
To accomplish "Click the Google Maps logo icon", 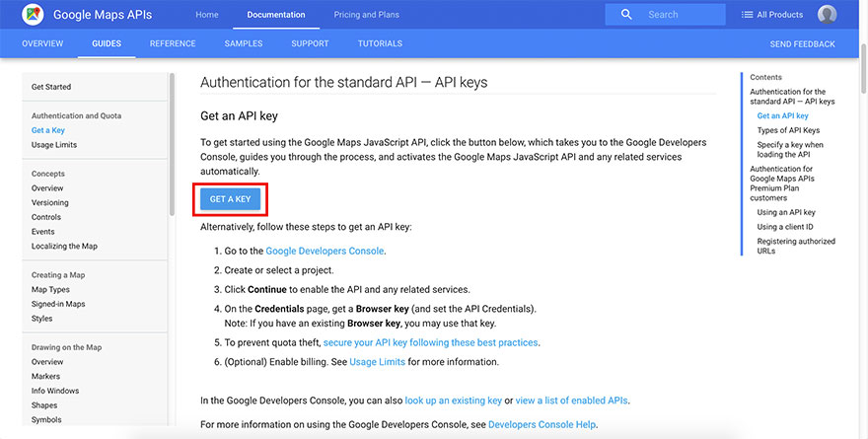I will [33, 15].
